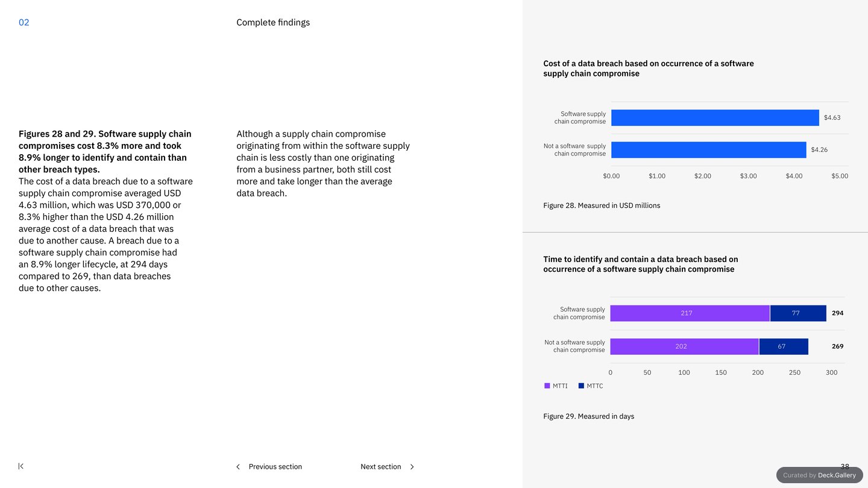The image size is (868, 488).
Task: Click the page number 38
Action: [844, 466]
